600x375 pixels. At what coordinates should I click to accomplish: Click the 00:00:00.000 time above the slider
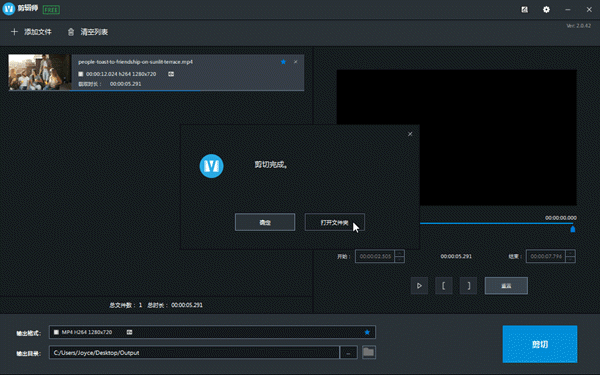(x=561, y=218)
